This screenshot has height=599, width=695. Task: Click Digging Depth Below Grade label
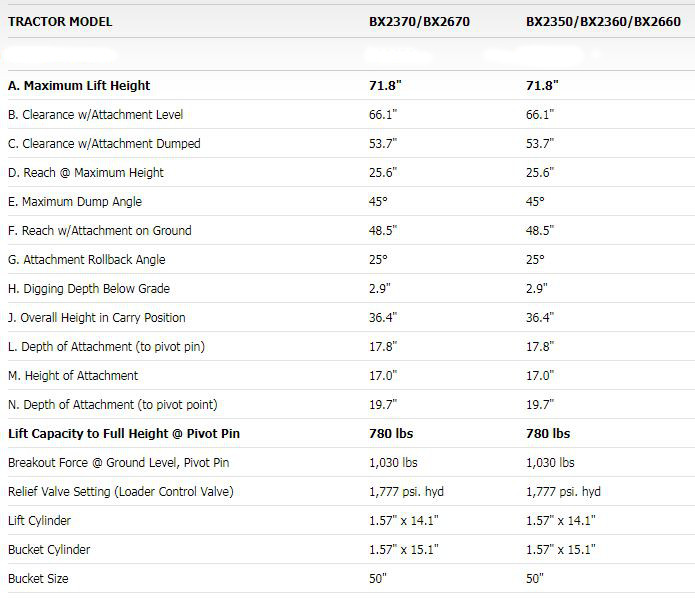click(x=89, y=289)
